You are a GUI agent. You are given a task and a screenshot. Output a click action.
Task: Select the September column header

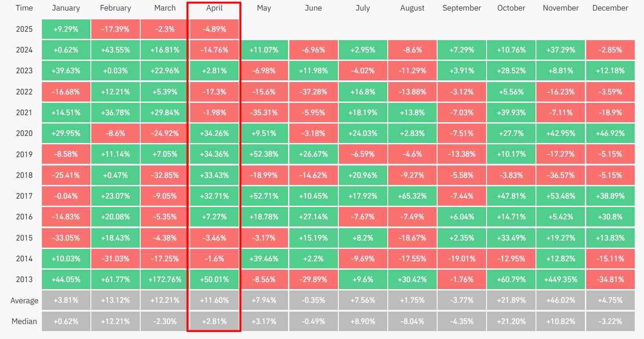(462, 8)
